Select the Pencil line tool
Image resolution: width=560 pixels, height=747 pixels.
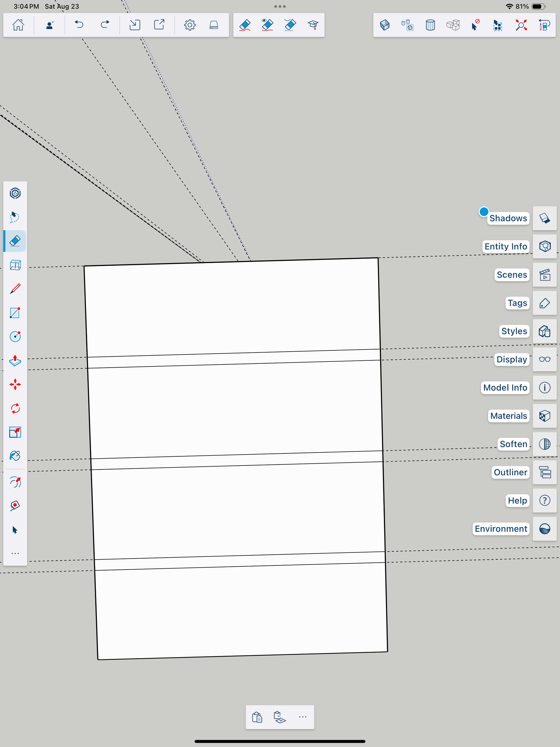[15, 289]
